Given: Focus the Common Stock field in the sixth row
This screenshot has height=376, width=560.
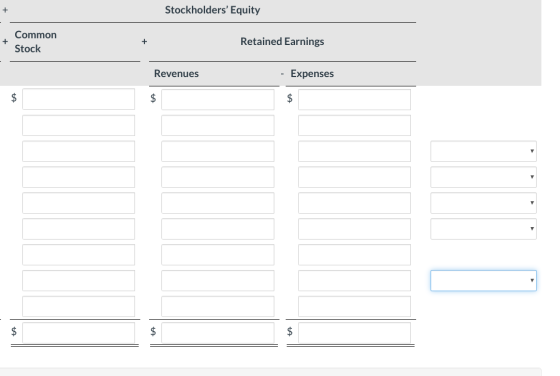Looking at the screenshot, I should click(x=79, y=229).
